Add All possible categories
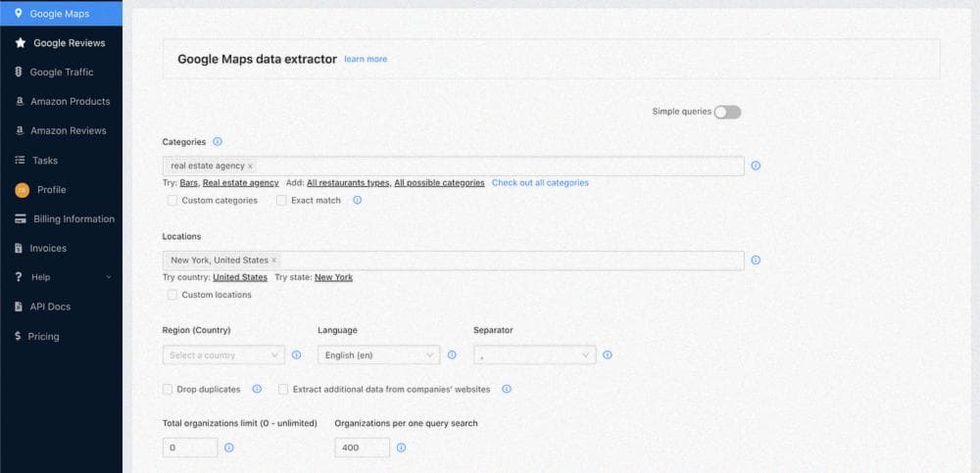Image resolution: width=980 pixels, height=473 pixels. [439, 182]
